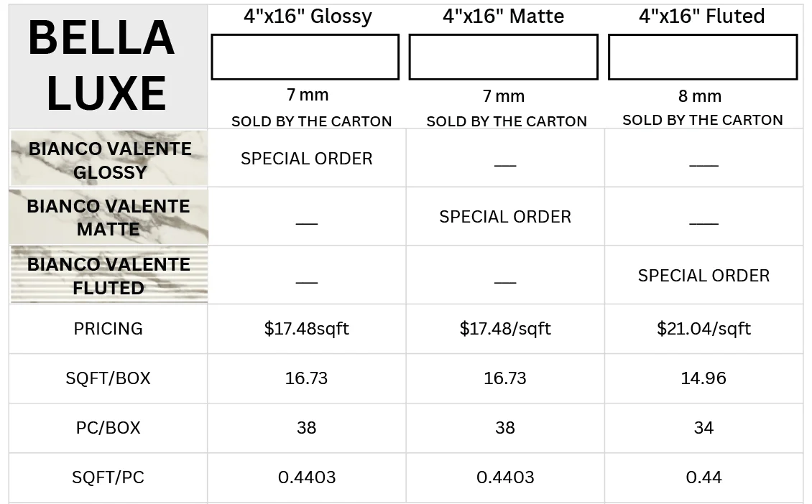812x504 pixels.
Task: Click the Glossy tile outline rectangle
Action: (305, 57)
